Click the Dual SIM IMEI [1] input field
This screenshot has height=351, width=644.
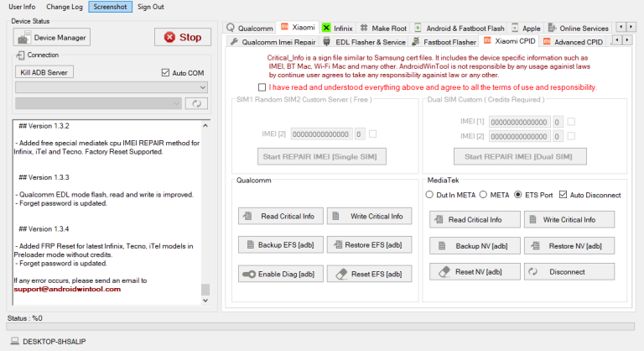(519, 122)
